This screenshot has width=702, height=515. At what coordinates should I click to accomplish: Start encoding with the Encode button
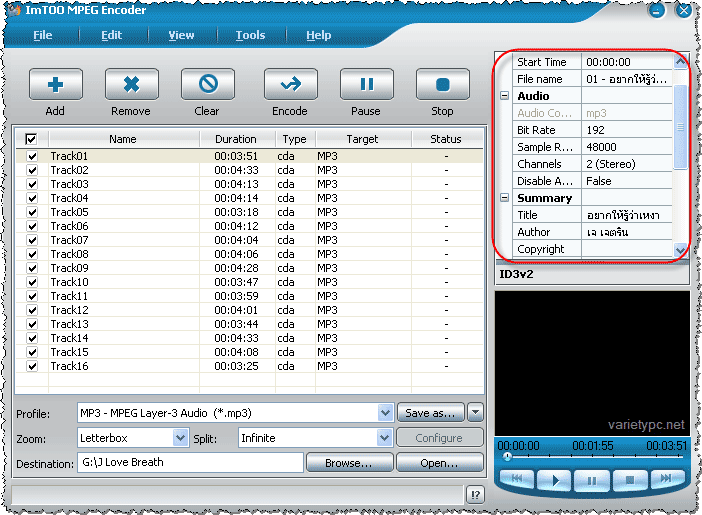pyautogui.click(x=291, y=84)
